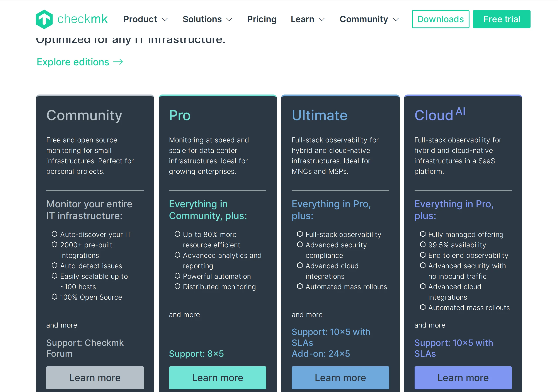The height and width of the screenshot is (392, 558).
Task: Click the 99.5% availability text
Action: coord(457,245)
